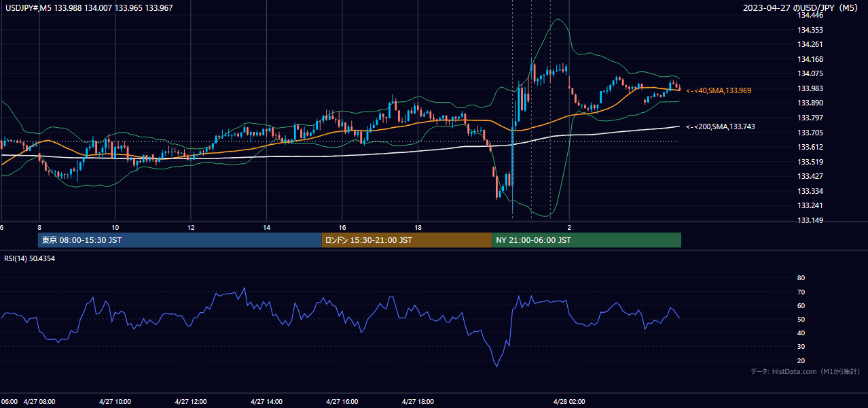Image resolution: width=868 pixels, height=408 pixels.
Task: Select the NY 21:00-06:00 JST session bar
Action: (586, 240)
